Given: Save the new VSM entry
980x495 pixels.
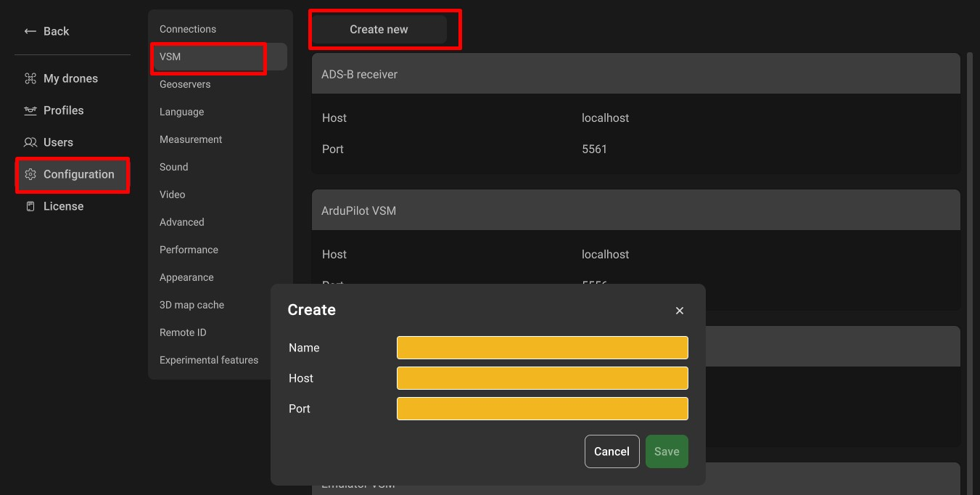Looking at the screenshot, I should 666,451.
